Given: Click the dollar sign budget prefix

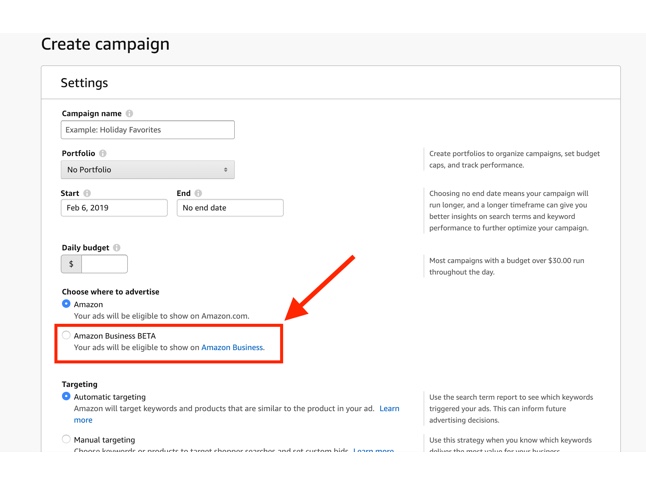Looking at the screenshot, I should 71,264.
